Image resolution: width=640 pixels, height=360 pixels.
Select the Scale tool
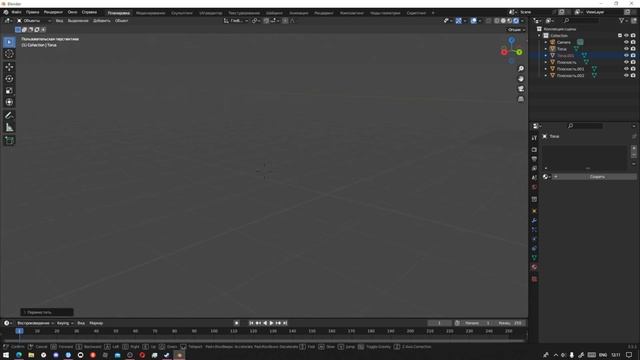click(9, 91)
